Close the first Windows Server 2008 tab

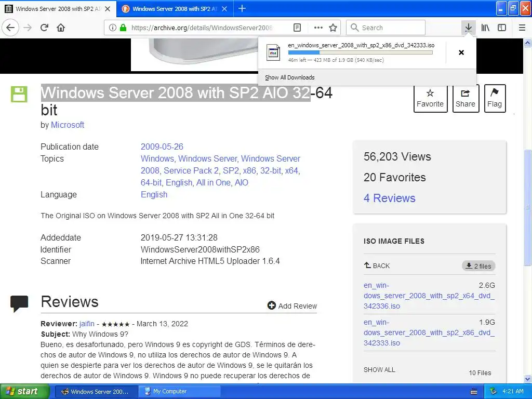tap(108, 9)
